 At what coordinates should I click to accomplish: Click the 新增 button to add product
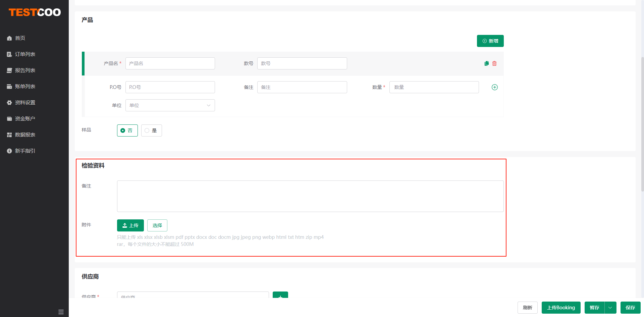(x=490, y=41)
